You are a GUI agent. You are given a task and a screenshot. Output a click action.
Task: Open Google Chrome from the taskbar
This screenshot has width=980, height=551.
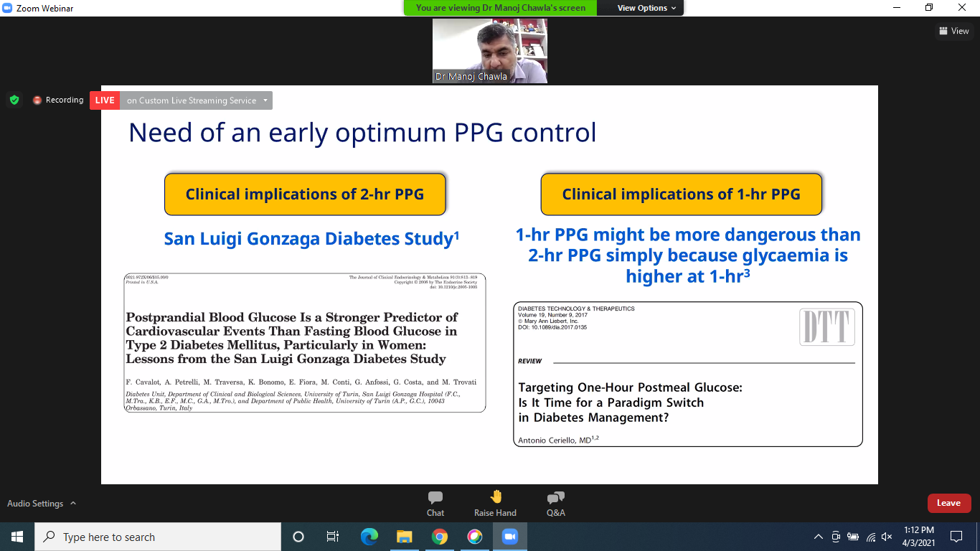click(440, 537)
